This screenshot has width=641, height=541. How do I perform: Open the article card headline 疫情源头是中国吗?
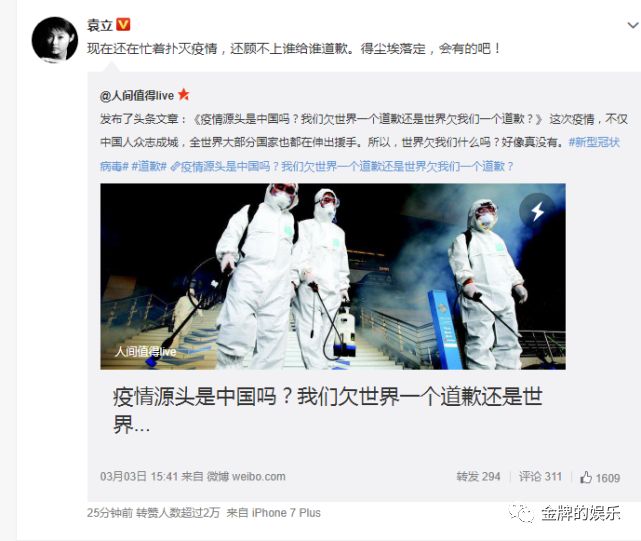(327, 410)
